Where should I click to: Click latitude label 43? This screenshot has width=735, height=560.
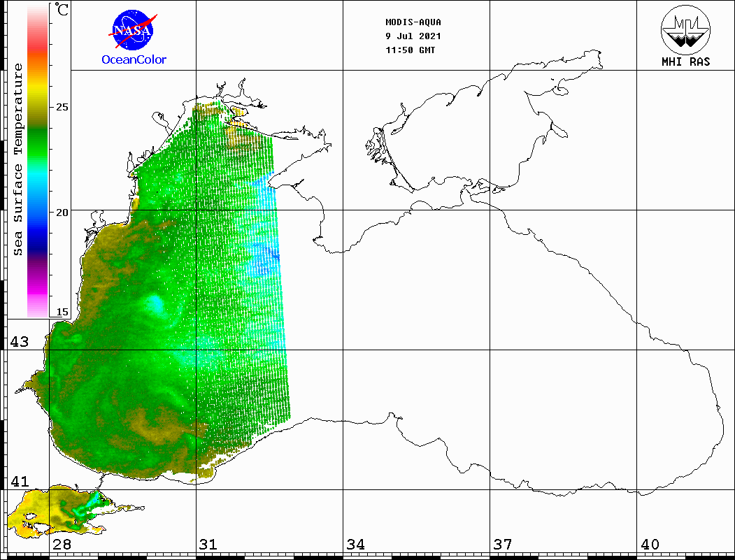pos(19,342)
